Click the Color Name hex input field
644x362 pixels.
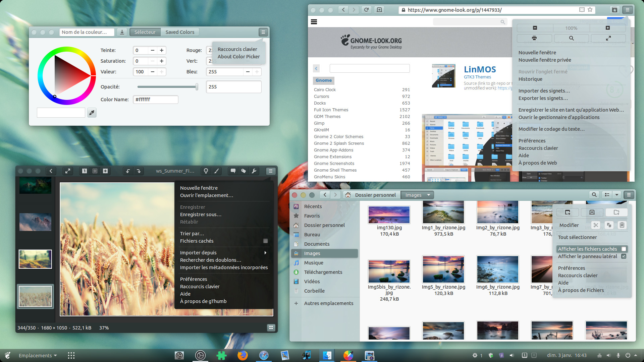click(156, 100)
